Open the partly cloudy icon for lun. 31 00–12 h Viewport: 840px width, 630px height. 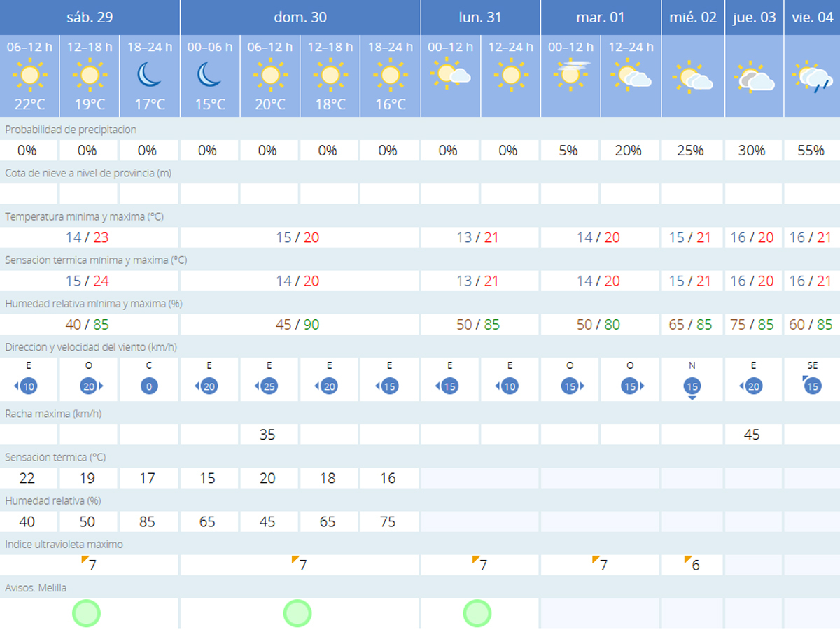click(451, 74)
